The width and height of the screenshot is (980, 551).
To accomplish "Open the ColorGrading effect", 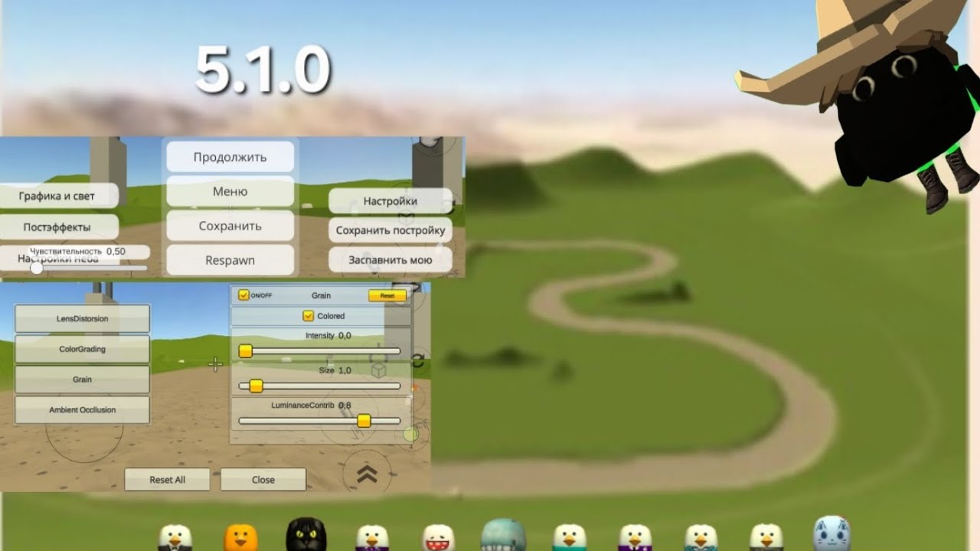I will [83, 349].
